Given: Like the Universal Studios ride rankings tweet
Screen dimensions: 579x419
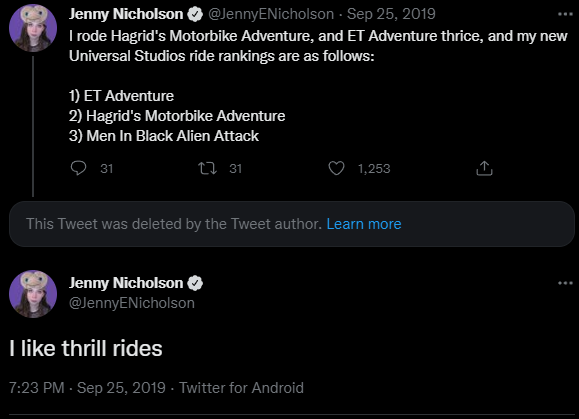Looking at the screenshot, I should click(336, 168).
